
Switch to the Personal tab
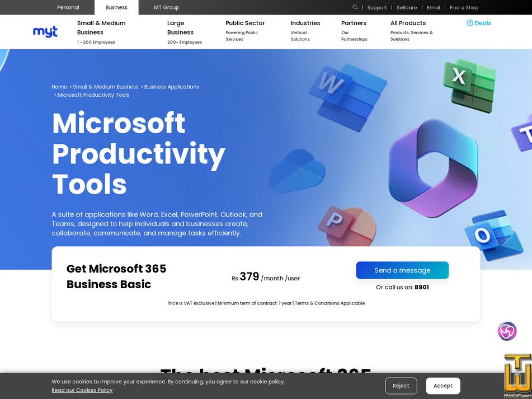[x=68, y=7]
